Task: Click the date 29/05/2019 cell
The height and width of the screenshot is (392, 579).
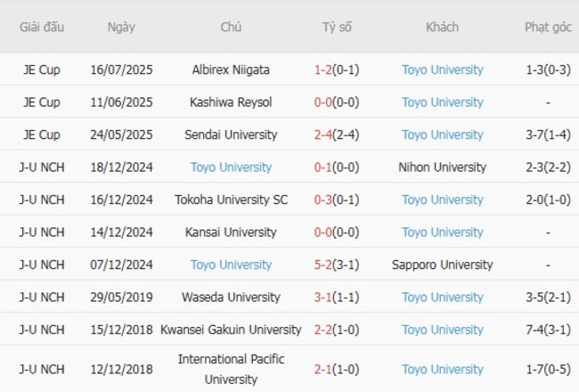Action: [x=122, y=298]
